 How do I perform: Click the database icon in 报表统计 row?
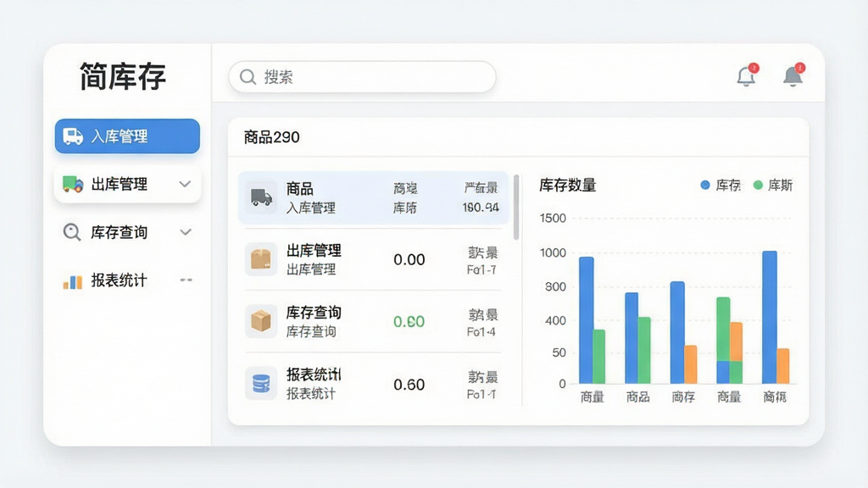[261, 384]
